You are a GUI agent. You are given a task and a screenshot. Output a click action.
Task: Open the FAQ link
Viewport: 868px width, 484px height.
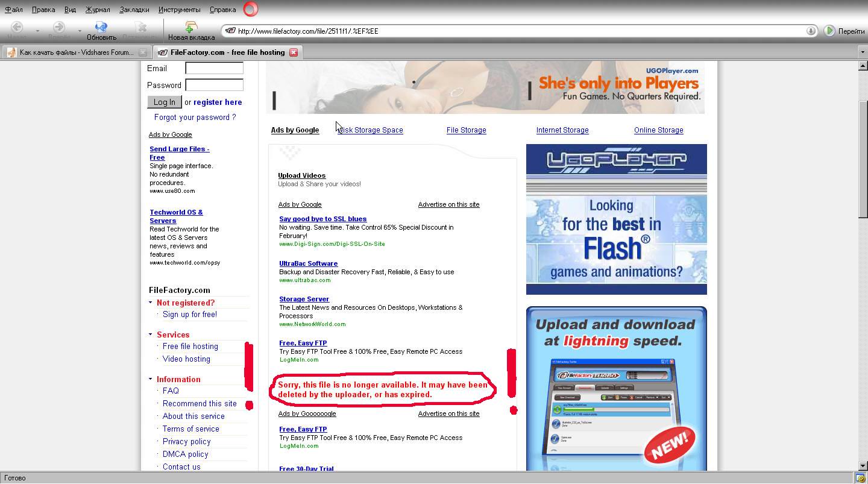tap(171, 391)
